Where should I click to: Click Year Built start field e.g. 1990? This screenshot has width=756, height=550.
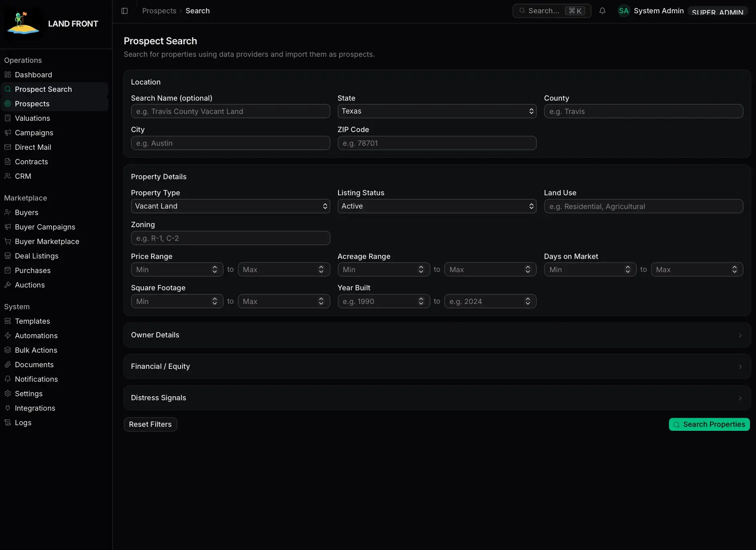[x=384, y=301]
